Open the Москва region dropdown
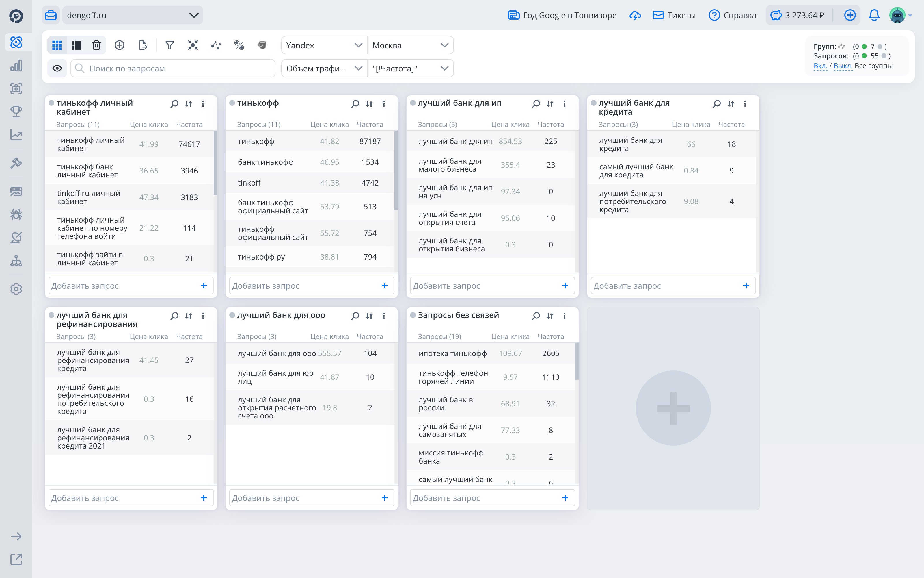924x578 pixels. coord(410,45)
